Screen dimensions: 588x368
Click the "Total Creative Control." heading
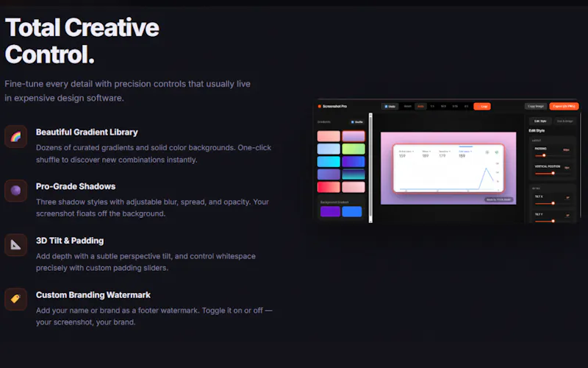82,41
